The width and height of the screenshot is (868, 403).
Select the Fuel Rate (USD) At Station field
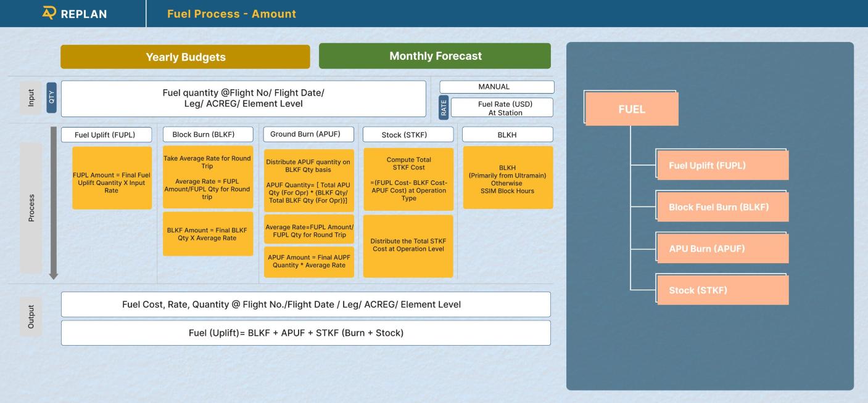(x=502, y=108)
